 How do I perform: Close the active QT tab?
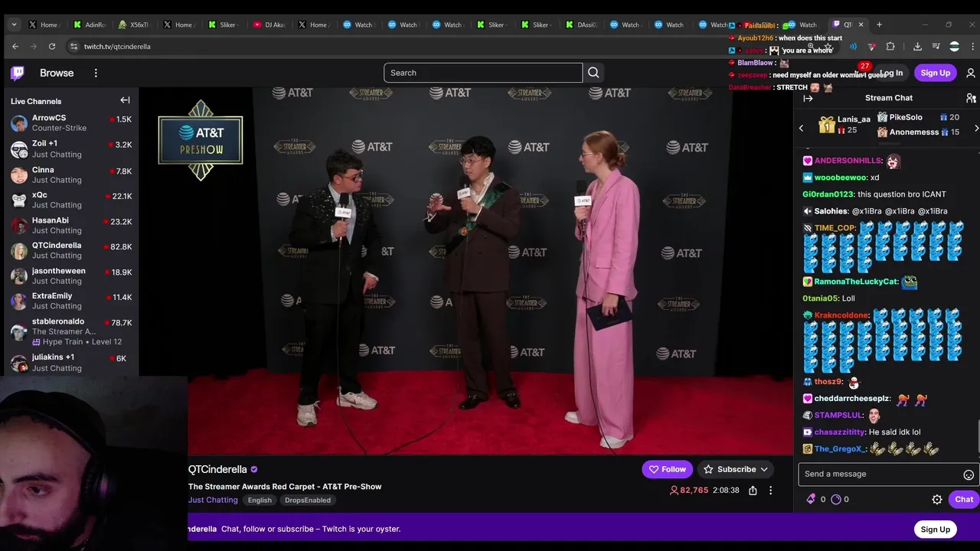pos(861,24)
